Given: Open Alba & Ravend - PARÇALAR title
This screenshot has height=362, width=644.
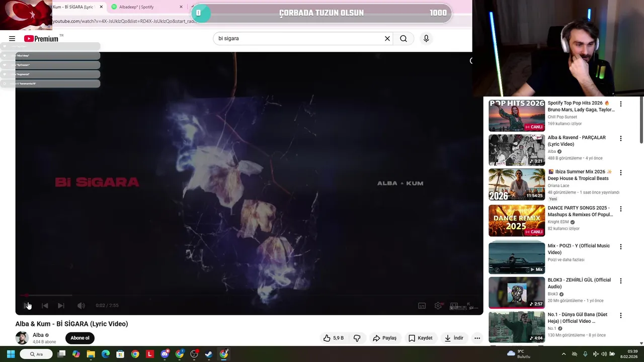Looking at the screenshot, I should point(577,141).
